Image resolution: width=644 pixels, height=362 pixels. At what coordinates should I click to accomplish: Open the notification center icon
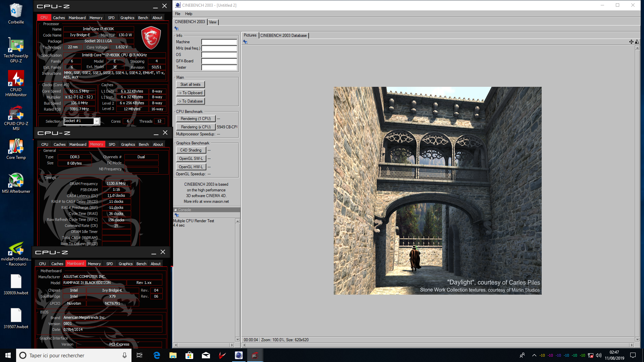click(633, 355)
